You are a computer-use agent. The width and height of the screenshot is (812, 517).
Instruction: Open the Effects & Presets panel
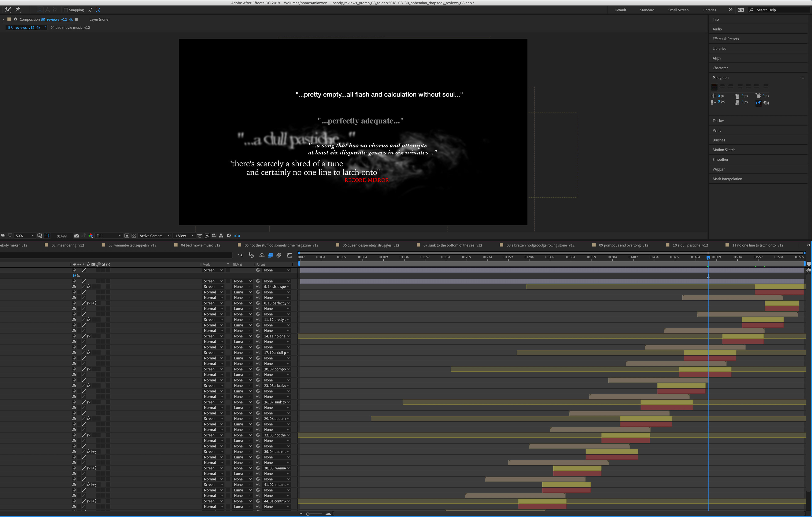tap(725, 39)
